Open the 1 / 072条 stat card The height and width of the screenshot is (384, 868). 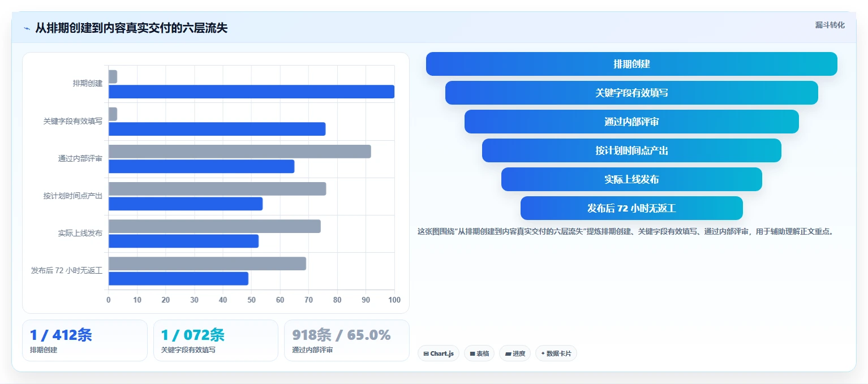click(216, 340)
